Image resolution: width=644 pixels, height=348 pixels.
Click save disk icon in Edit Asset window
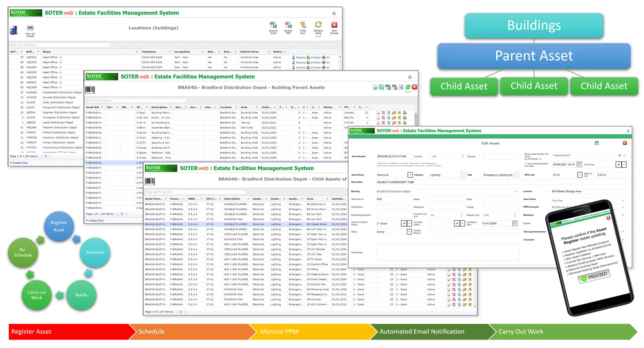click(x=597, y=143)
